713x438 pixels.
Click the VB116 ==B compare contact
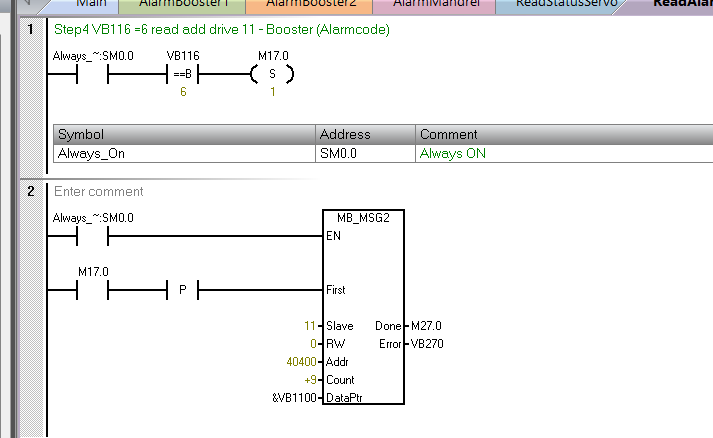pyautogui.click(x=184, y=75)
